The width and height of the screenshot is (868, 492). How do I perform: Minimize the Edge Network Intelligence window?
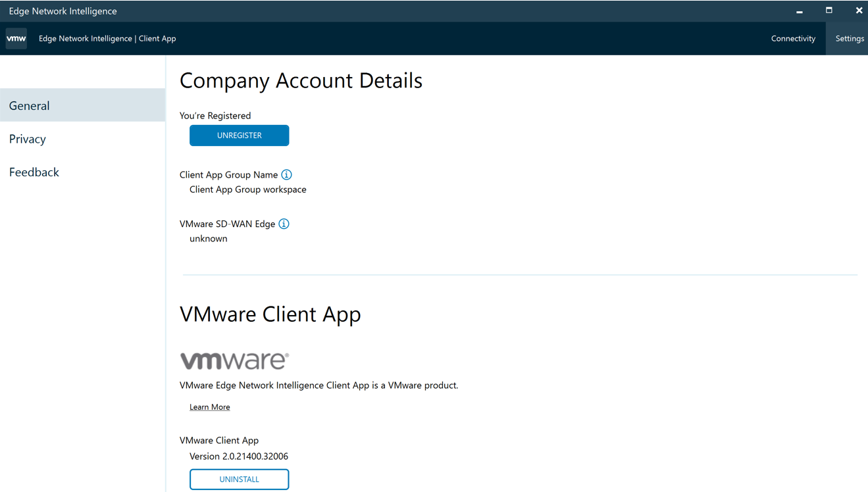[800, 11]
